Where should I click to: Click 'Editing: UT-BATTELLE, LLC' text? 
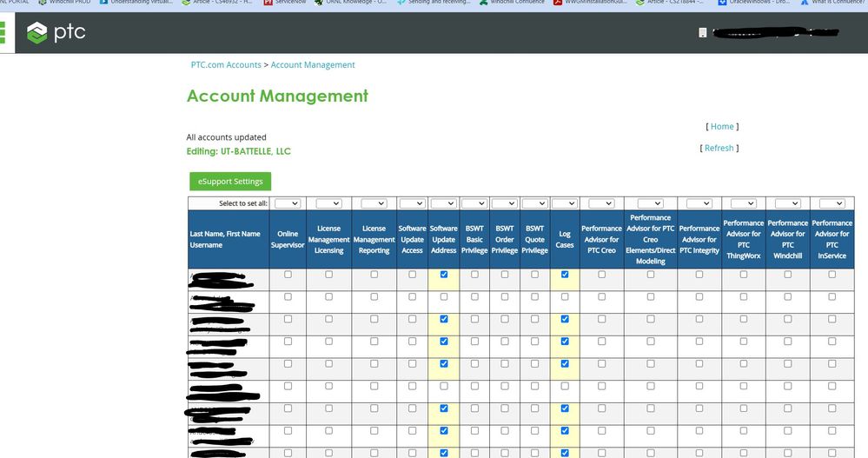click(239, 151)
